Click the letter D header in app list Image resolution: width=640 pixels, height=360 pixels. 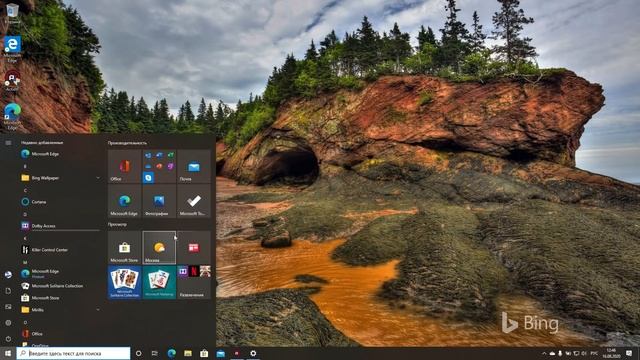coord(25,214)
